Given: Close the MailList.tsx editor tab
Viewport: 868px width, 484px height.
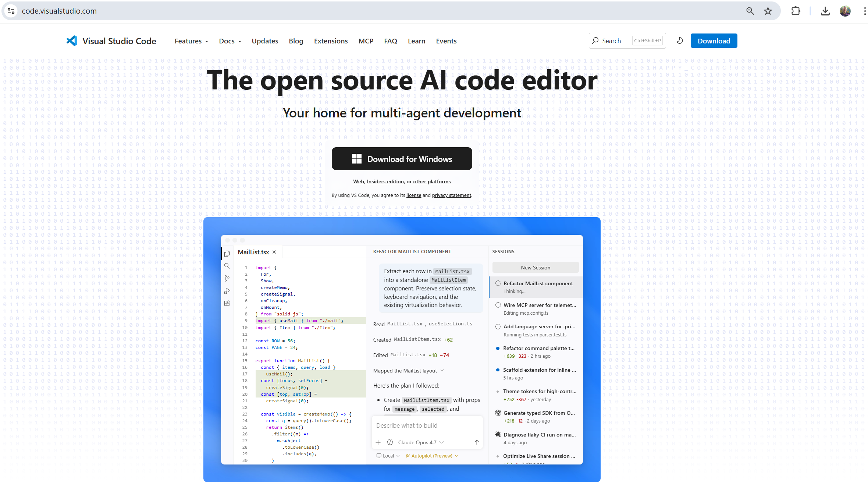Looking at the screenshot, I should tap(274, 252).
